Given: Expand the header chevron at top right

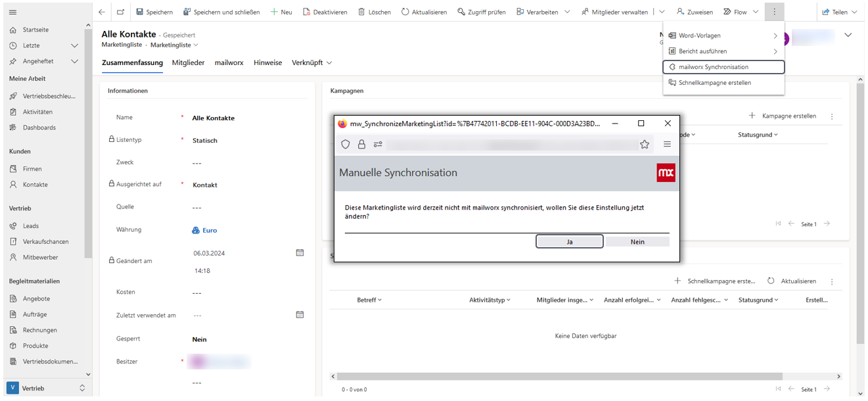Looking at the screenshot, I should 848,35.
